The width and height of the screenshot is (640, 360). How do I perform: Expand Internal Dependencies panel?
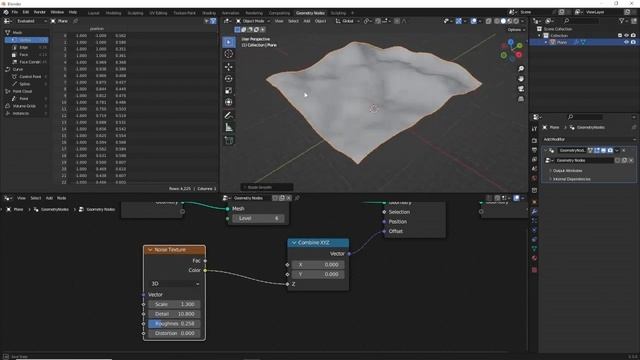571,179
